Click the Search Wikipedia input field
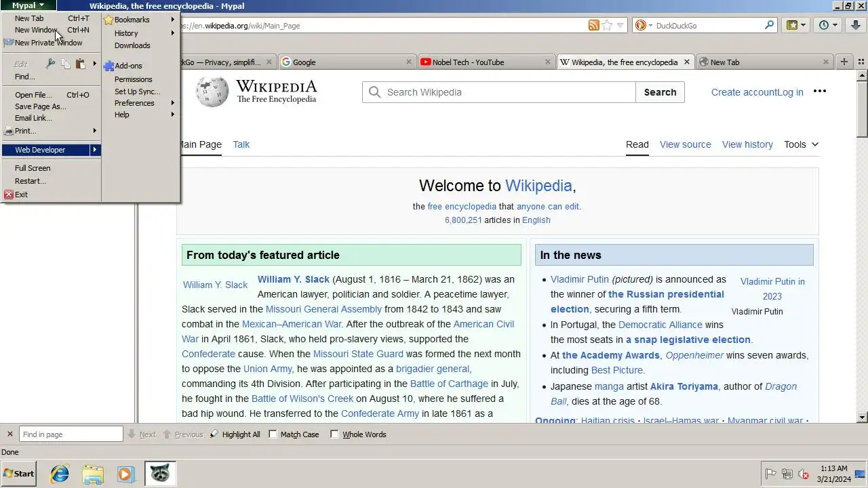 click(499, 92)
